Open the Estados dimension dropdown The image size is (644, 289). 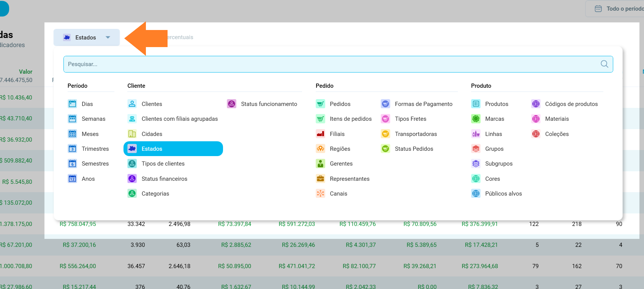point(87,37)
